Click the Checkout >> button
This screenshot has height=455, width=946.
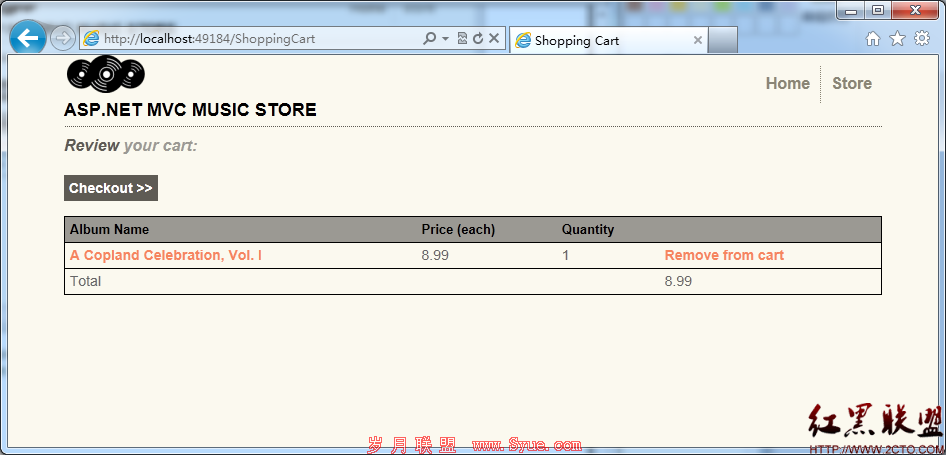[x=111, y=188]
